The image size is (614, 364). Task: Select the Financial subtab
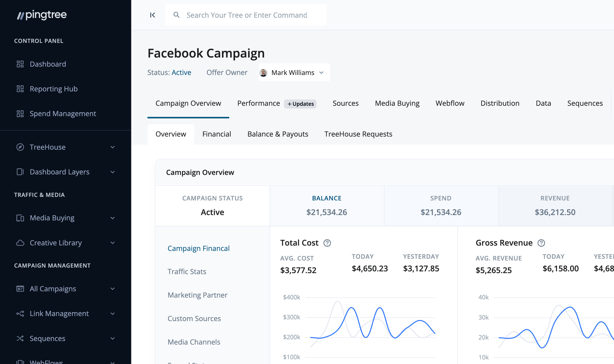pos(217,134)
